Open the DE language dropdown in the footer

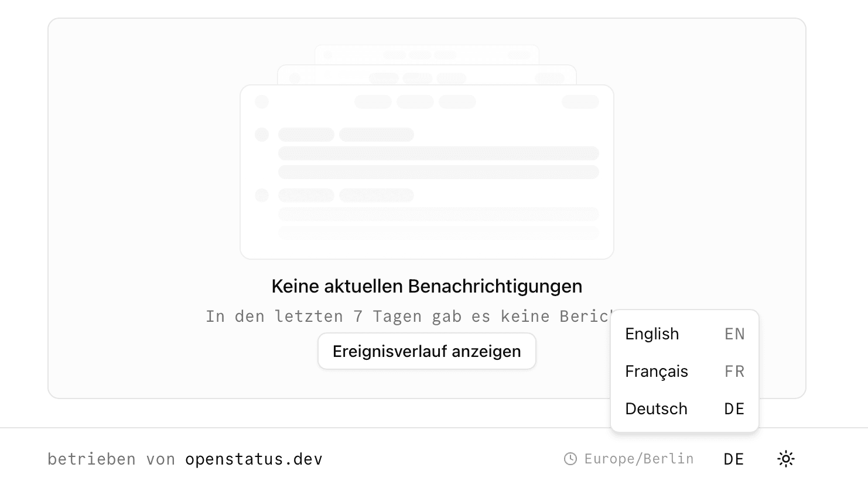tap(733, 459)
